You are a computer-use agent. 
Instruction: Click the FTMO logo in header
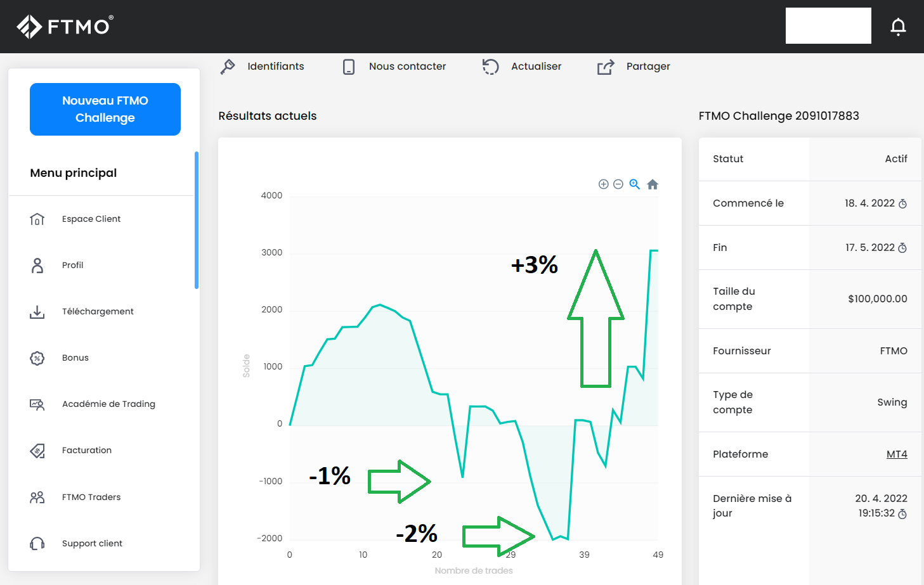(65, 27)
